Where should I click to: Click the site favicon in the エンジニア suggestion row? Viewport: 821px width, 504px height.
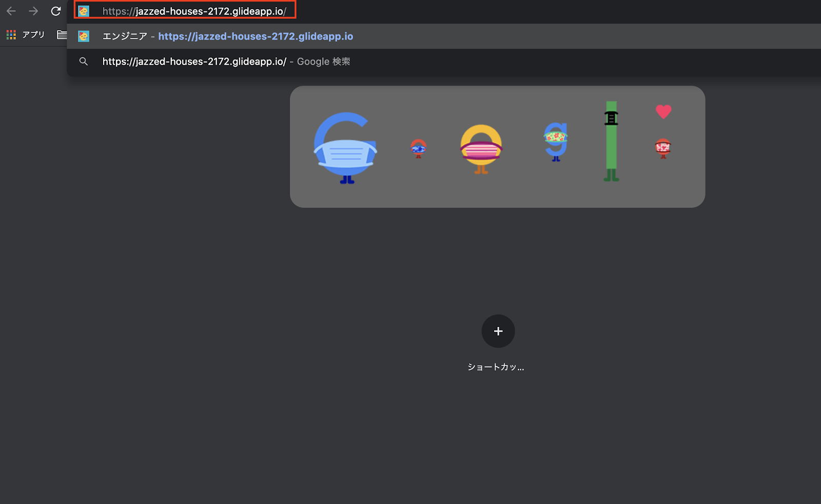pyautogui.click(x=84, y=36)
